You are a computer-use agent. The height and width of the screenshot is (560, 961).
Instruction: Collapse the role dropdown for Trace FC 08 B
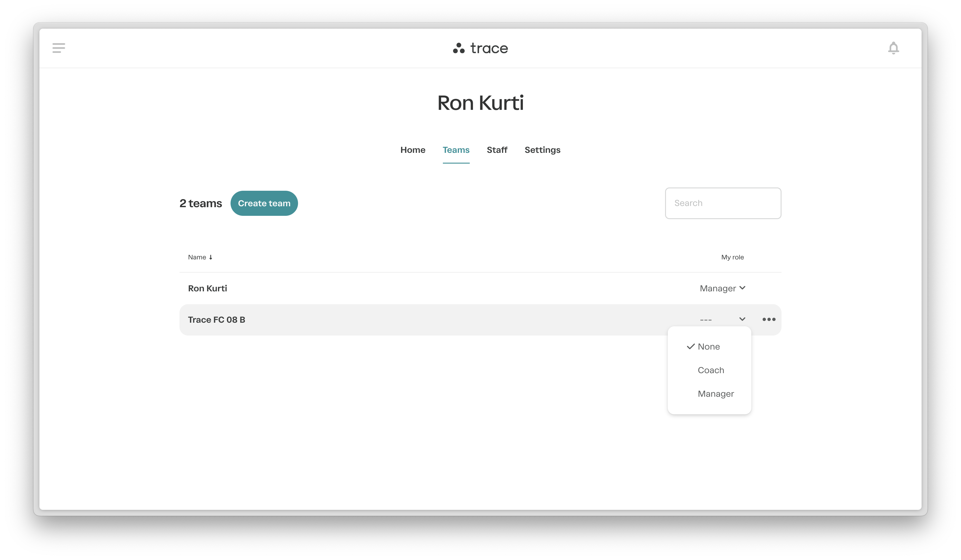click(722, 319)
